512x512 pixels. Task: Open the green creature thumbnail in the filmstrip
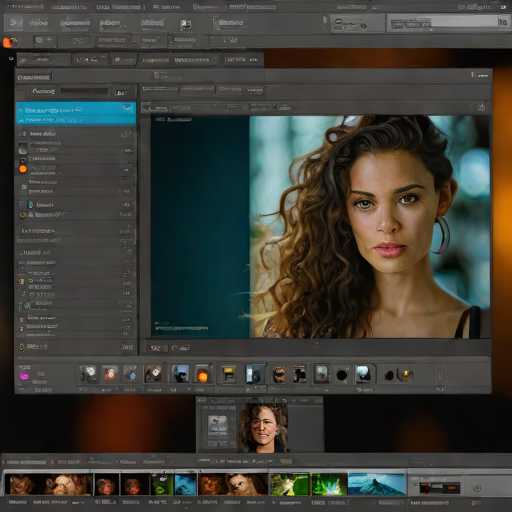tap(162, 485)
